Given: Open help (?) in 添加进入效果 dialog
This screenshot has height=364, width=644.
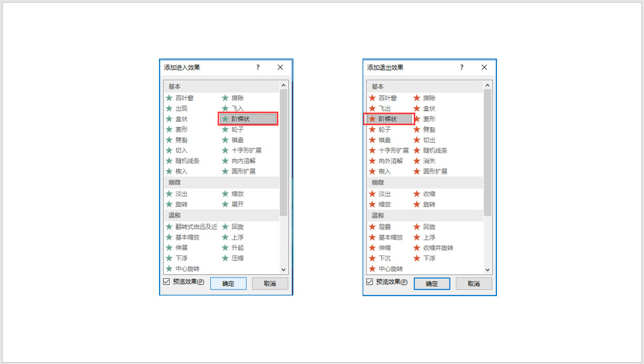Looking at the screenshot, I should (258, 67).
